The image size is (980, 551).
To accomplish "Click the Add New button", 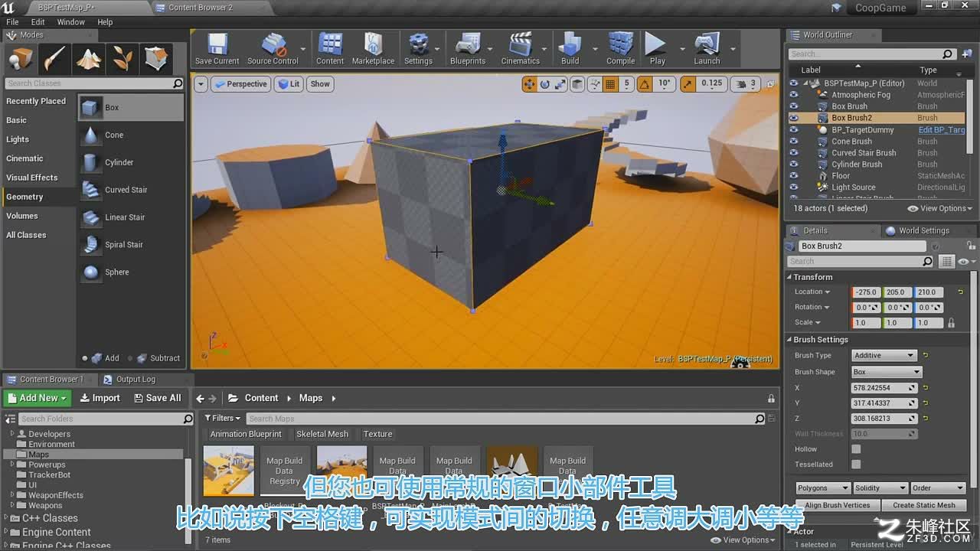I will tap(38, 398).
